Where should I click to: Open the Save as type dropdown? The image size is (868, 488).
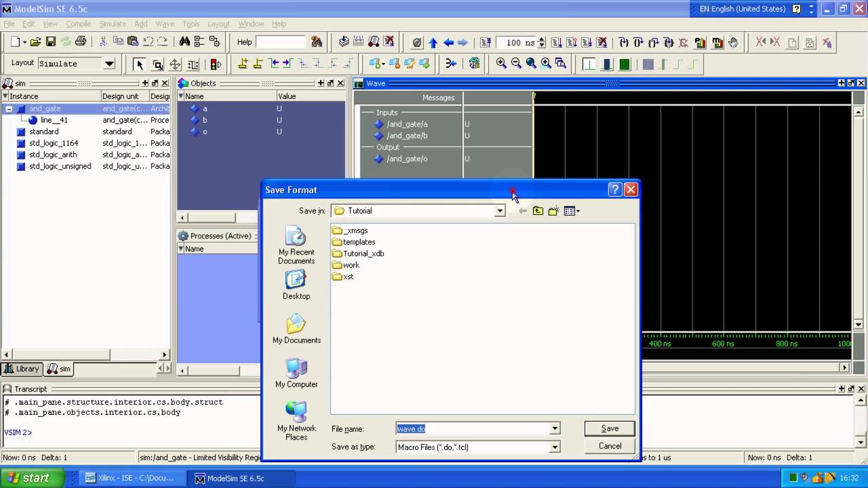(x=555, y=447)
